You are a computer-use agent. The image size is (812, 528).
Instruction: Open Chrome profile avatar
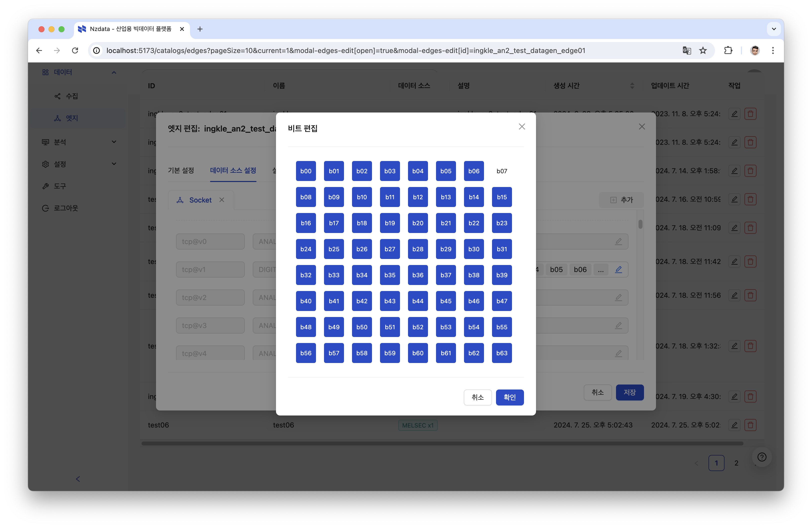coord(755,50)
